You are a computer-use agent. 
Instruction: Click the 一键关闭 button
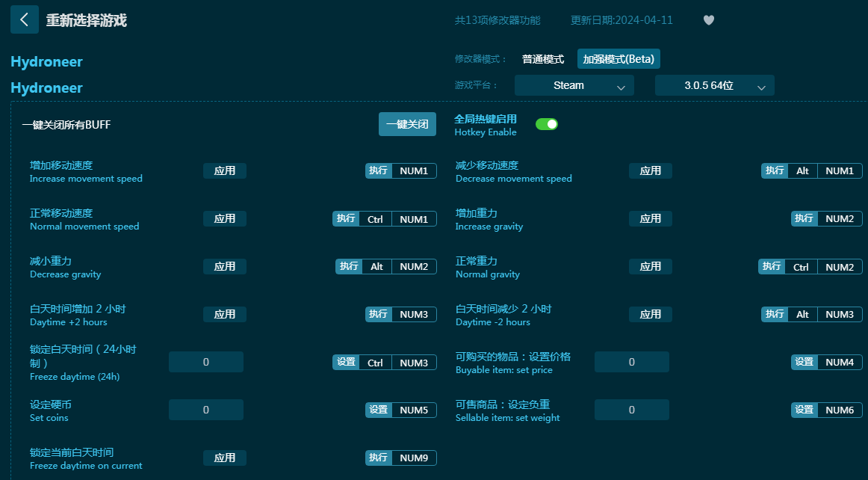[407, 124]
